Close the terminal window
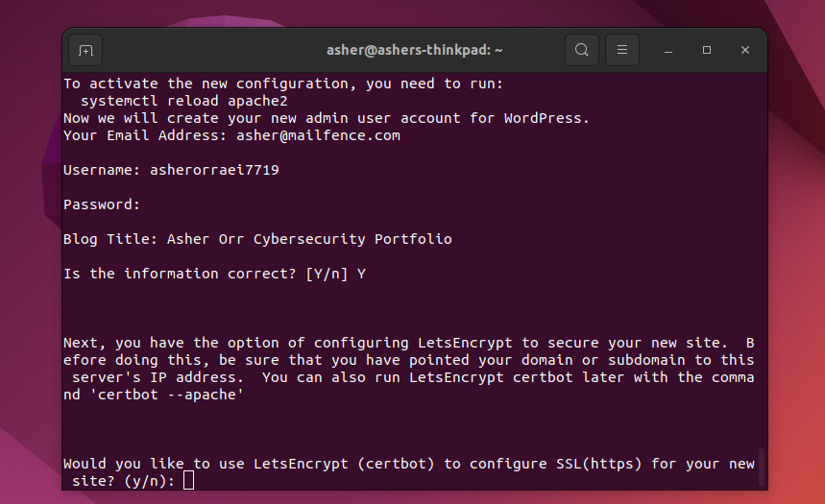825x504 pixels. coord(745,50)
